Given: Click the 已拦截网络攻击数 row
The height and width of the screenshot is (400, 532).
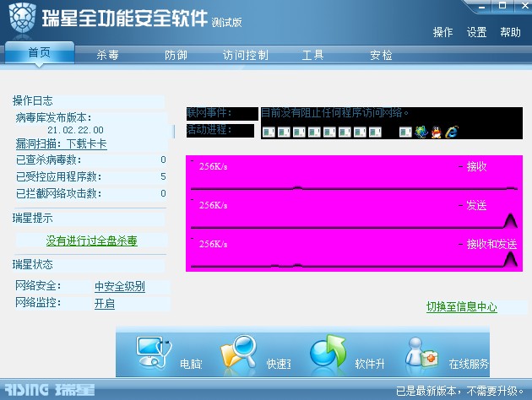Looking at the screenshot, I should tap(90, 193).
